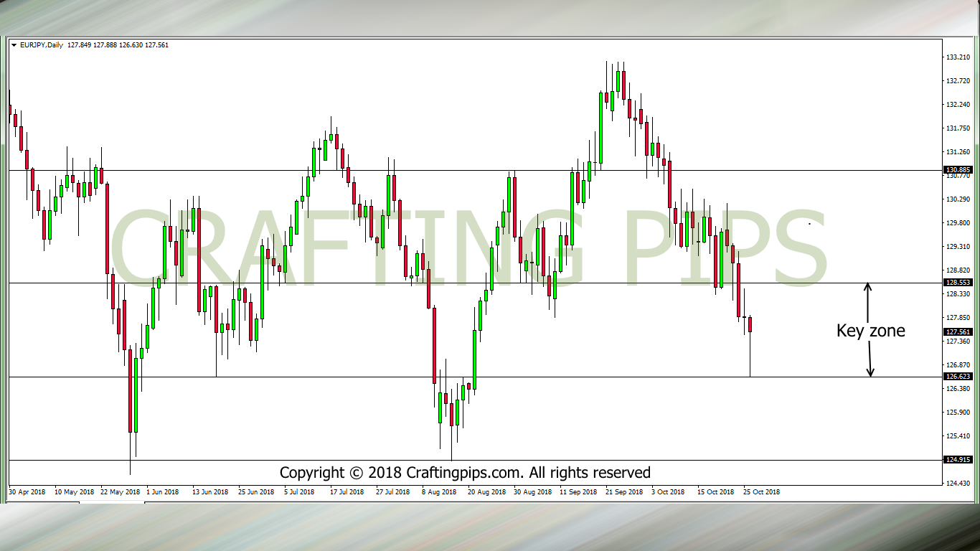Click the current price tag 127.561
This screenshot has height=551, width=980.
[x=958, y=332]
